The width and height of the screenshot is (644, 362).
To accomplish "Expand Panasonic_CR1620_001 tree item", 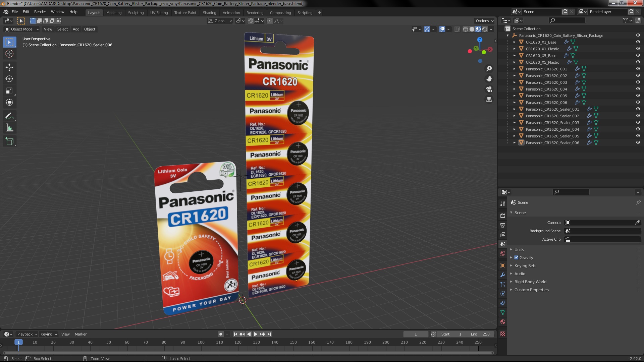I will pyautogui.click(x=515, y=69).
